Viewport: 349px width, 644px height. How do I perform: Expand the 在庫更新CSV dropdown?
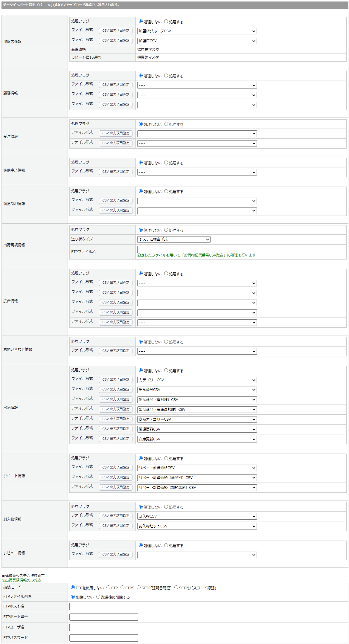(x=197, y=439)
